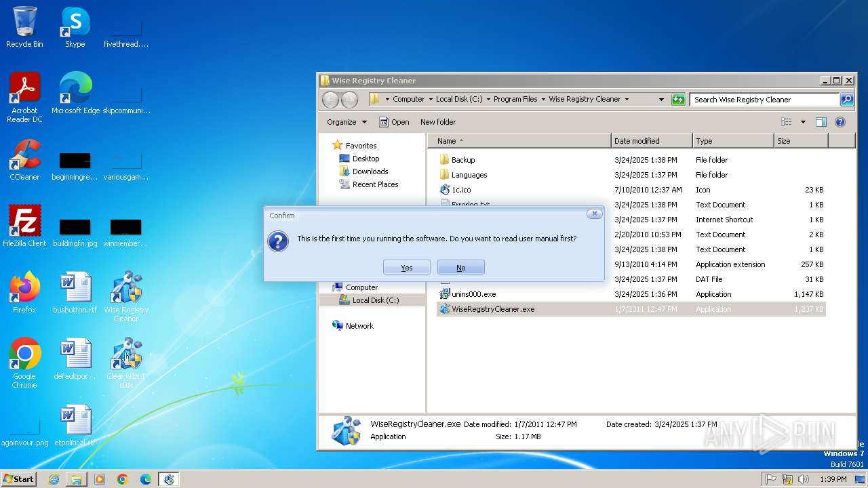Select the buildingfri.jpg desktop file

tap(75, 232)
